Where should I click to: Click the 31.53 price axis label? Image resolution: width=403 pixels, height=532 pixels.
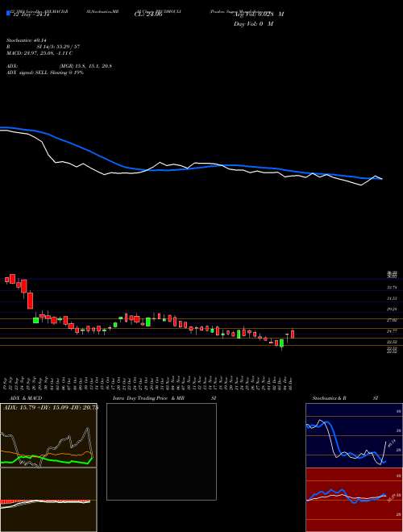tap(393, 298)
